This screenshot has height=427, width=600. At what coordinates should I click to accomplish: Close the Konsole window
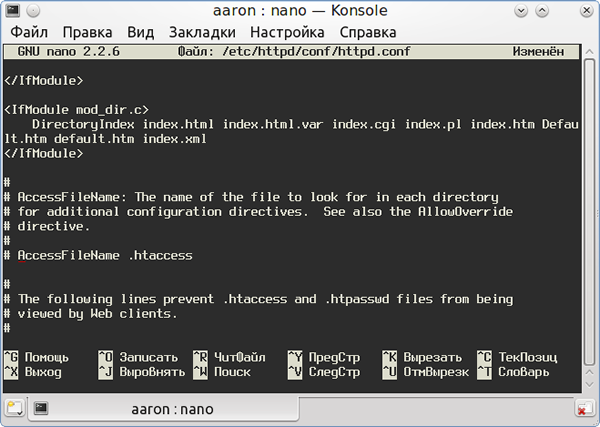(586, 11)
